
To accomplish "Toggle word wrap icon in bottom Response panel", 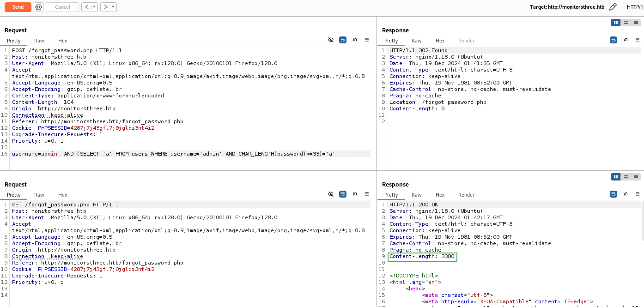I will coord(614,194).
